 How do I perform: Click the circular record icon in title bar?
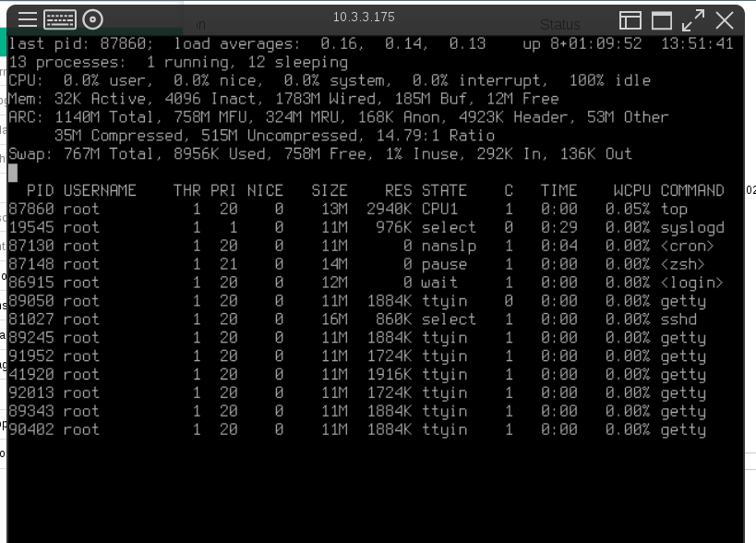(x=92, y=19)
